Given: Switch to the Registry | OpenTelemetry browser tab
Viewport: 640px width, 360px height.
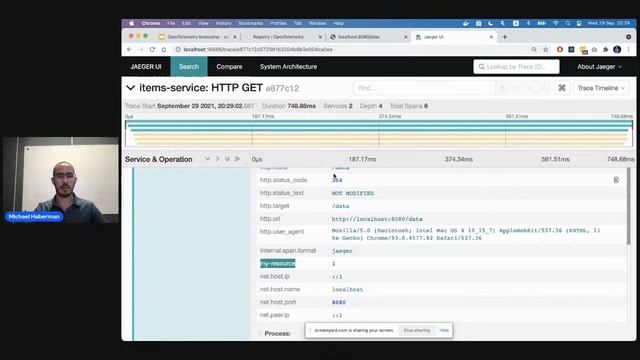Looking at the screenshot, I should coord(278,37).
